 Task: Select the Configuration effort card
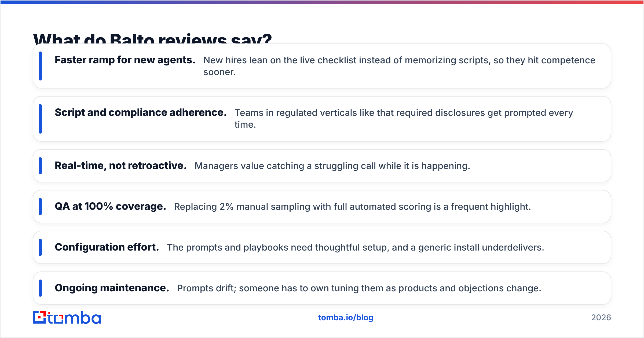pyautogui.click(x=322, y=247)
